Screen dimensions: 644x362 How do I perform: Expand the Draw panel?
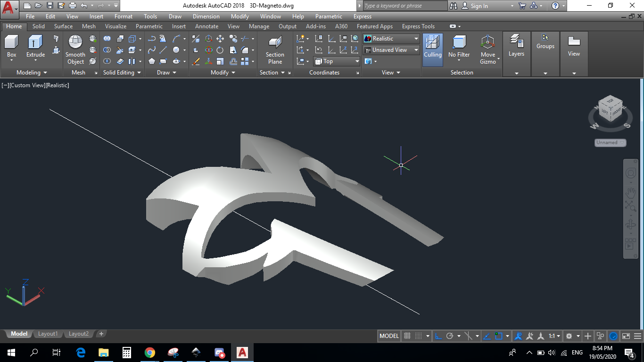[166, 73]
